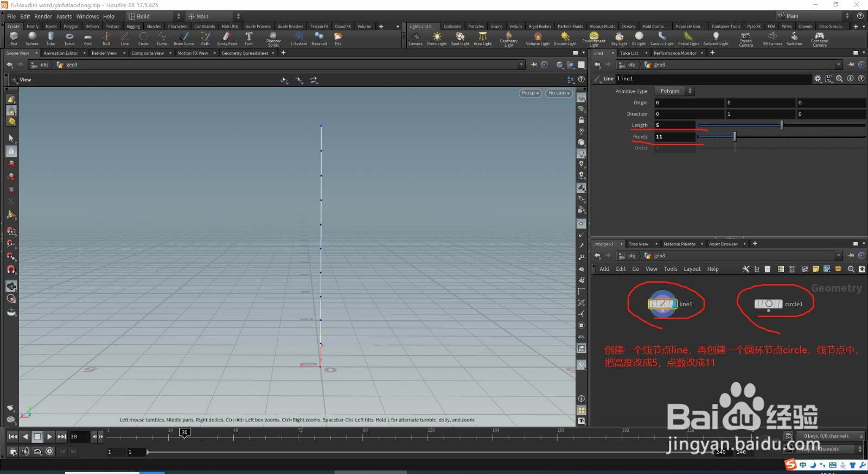
Task: Open the Persp viewport dropdown
Action: pyautogui.click(x=530, y=93)
